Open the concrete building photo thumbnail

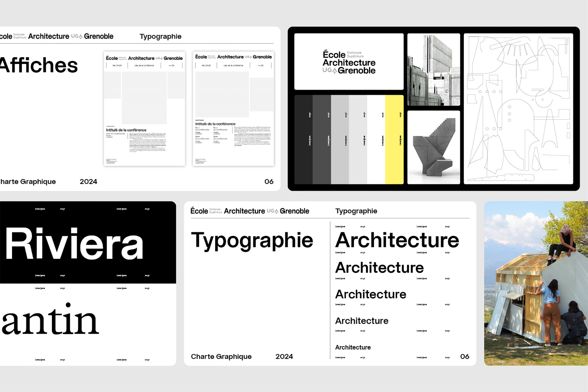[x=433, y=70]
